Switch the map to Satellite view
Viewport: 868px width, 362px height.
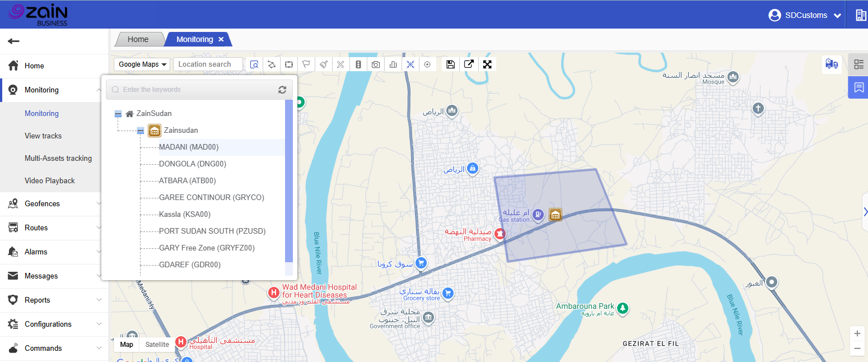tap(157, 345)
